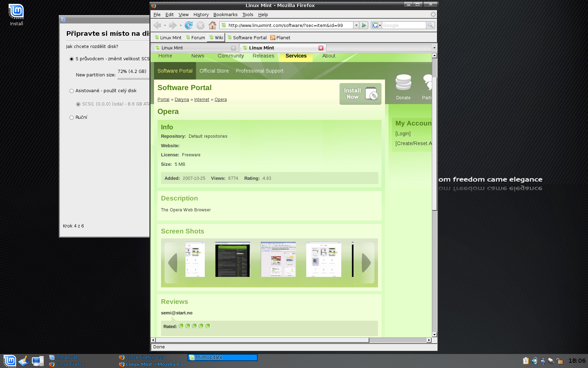Open the Releases navigation item
Screen dimensions: 588x368
(x=264, y=56)
